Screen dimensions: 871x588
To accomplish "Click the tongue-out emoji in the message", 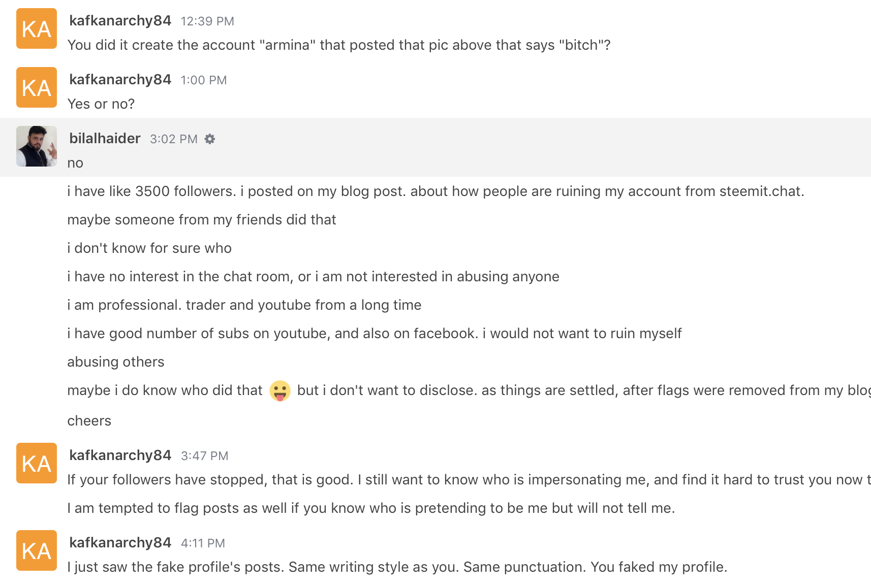I will (280, 391).
